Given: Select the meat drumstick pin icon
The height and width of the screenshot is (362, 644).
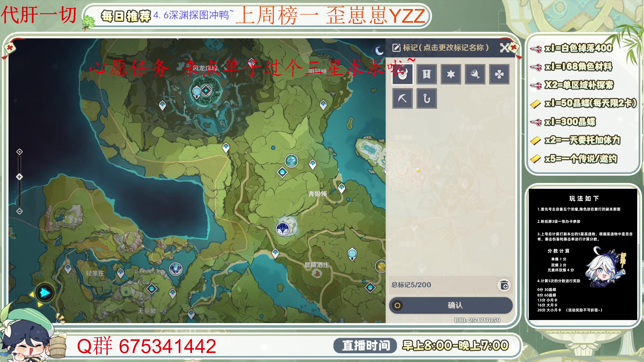Looking at the screenshot, I should coord(475,74).
